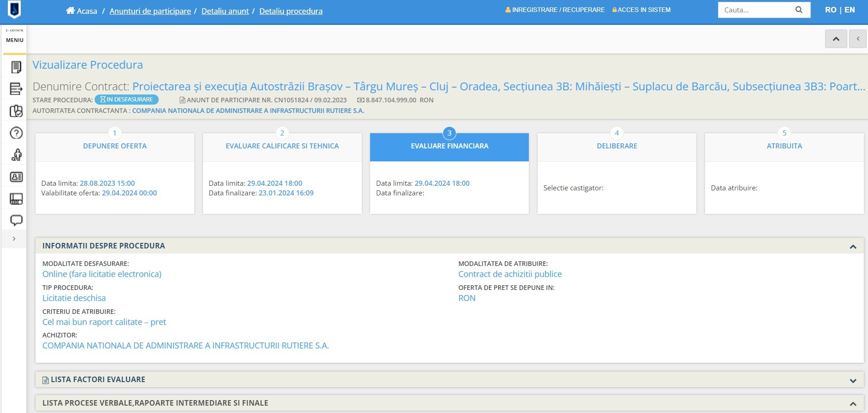The width and height of the screenshot is (868, 413).
Task: Click the Valabilitate oferta date 29.04.2024 00:00
Action: pyautogui.click(x=129, y=193)
